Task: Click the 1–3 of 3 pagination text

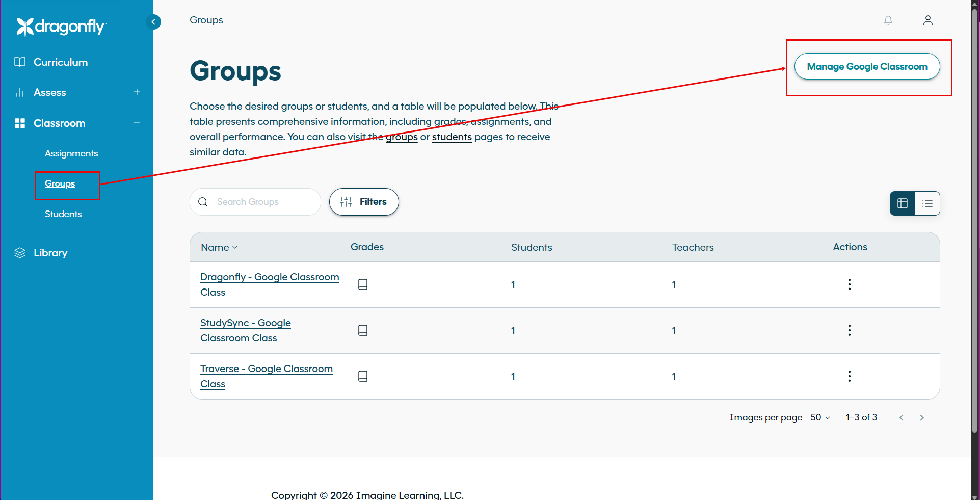Action: [x=861, y=417]
